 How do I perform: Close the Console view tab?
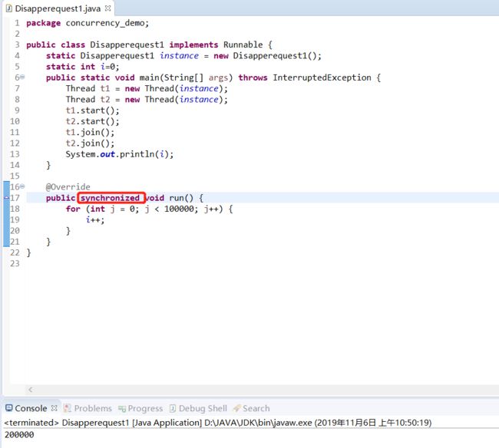pyautogui.click(x=54, y=408)
